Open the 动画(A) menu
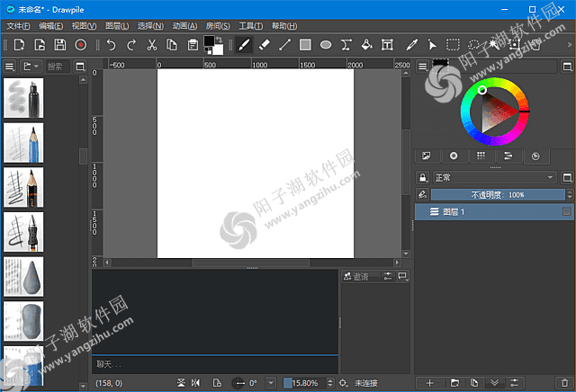This screenshot has height=392, width=576. click(184, 26)
